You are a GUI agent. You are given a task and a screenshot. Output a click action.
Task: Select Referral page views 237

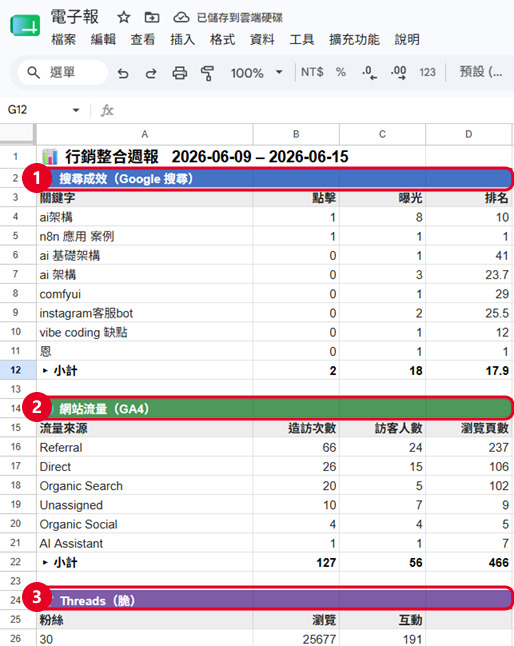pyautogui.click(x=469, y=447)
